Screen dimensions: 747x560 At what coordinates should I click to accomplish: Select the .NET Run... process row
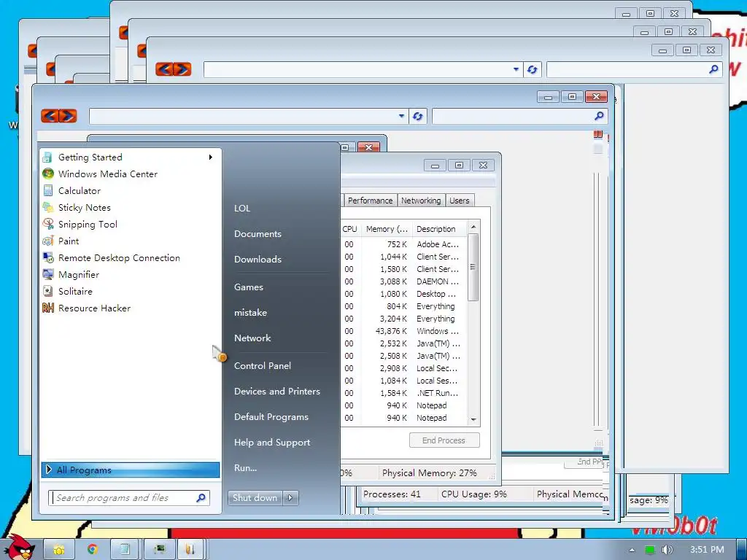click(404, 393)
